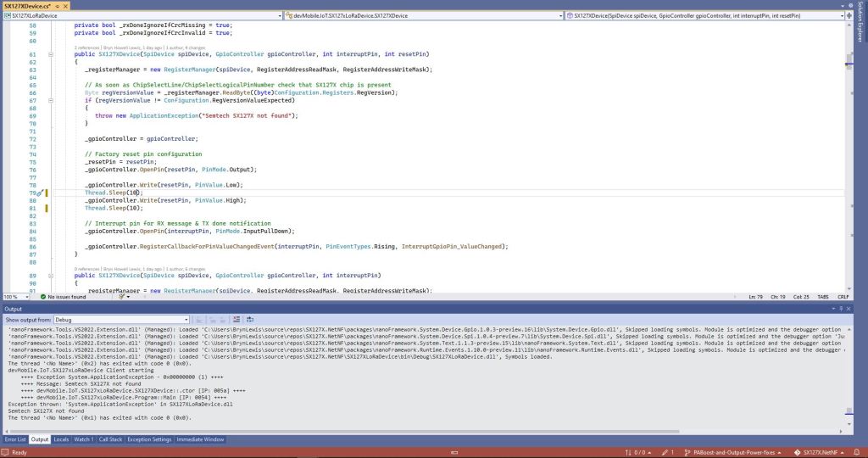
Task: Close the Output panel
Action: coord(849,310)
